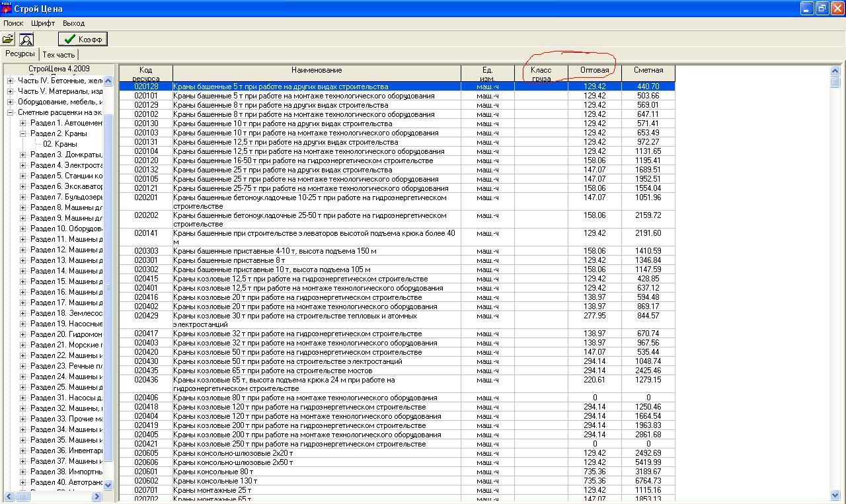The width and height of the screenshot is (846, 504).
Task: Click tree panel horizontal scrollbar right arrow
Action: (96, 496)
